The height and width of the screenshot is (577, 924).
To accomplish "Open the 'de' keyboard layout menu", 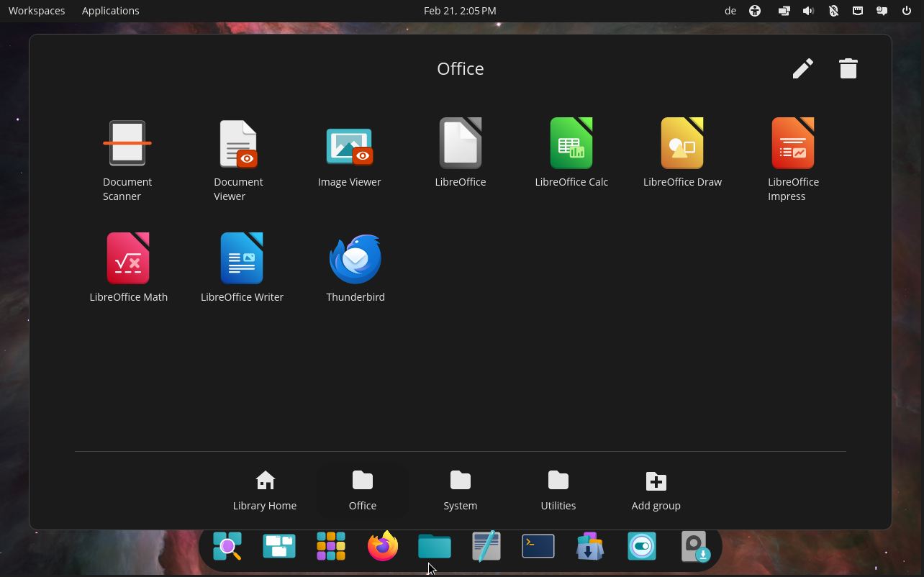I will click(x=730, y=11).
